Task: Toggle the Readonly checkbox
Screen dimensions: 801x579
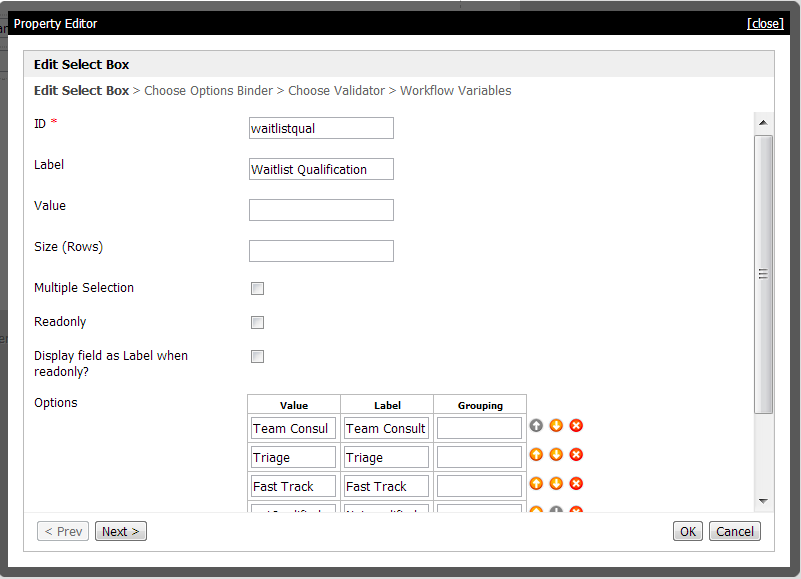Action: pos(257,322)
